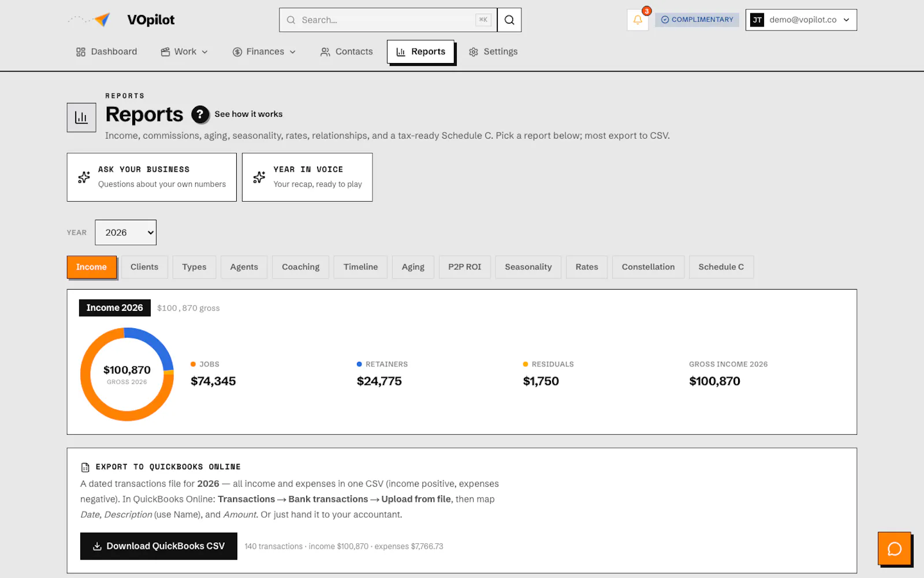Switch to the Seasonality tab

(528, 267)
